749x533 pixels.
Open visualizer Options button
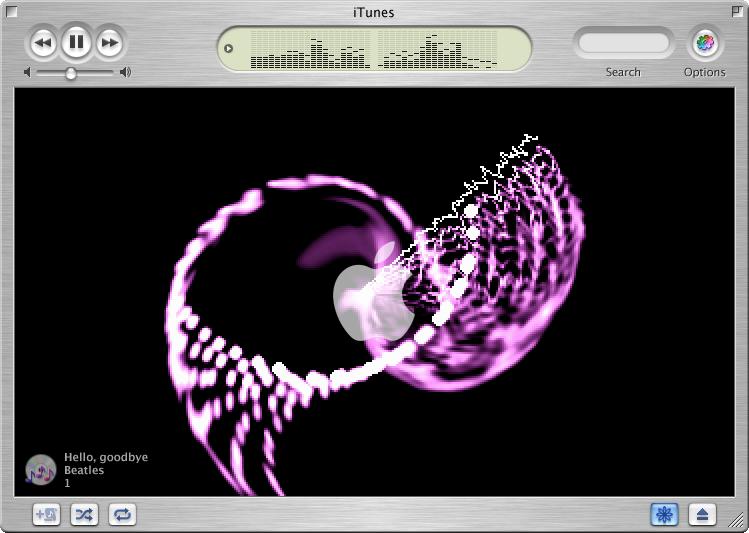pos(705,43)
